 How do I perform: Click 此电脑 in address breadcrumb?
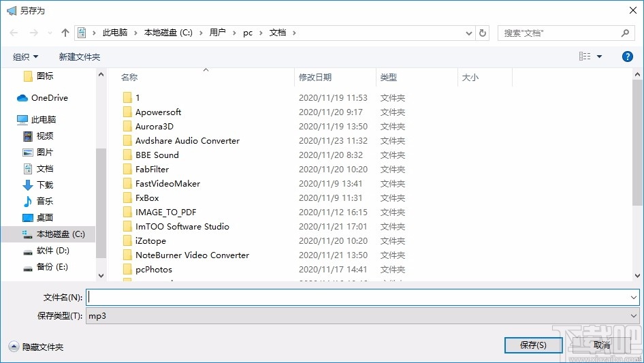(115, 33)
